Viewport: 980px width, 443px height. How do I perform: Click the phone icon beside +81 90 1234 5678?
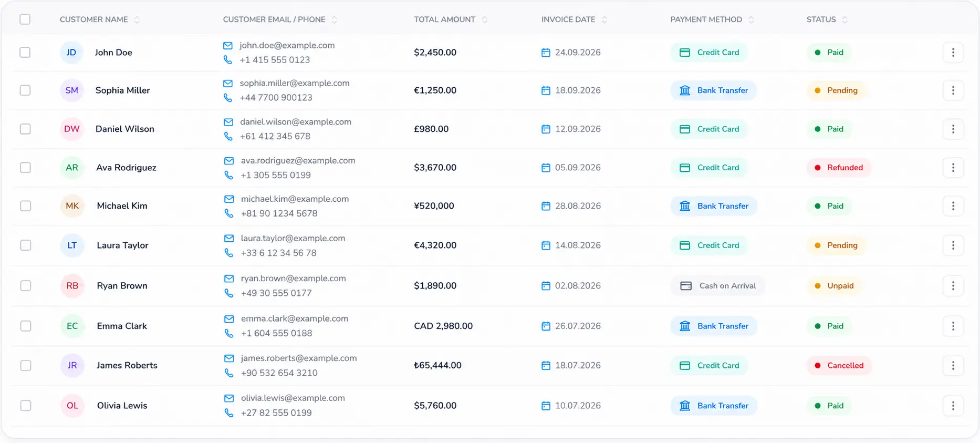[229, 213]
